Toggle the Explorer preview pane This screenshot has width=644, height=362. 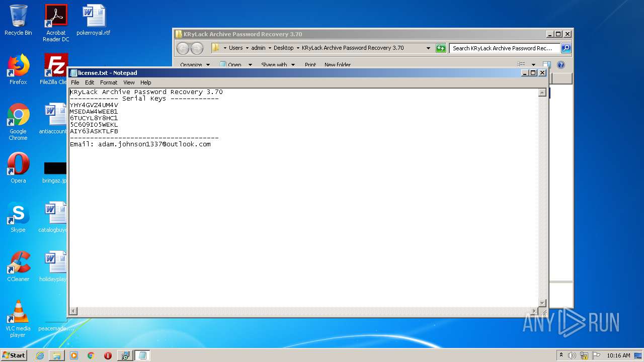[x=547, y=65]
